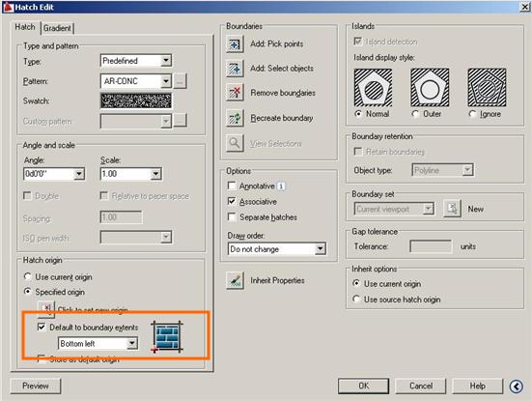Viewport: 532px width, 401px height.
Task: Click the AR-CONC pattern swatch
Action: pos(136,100)
